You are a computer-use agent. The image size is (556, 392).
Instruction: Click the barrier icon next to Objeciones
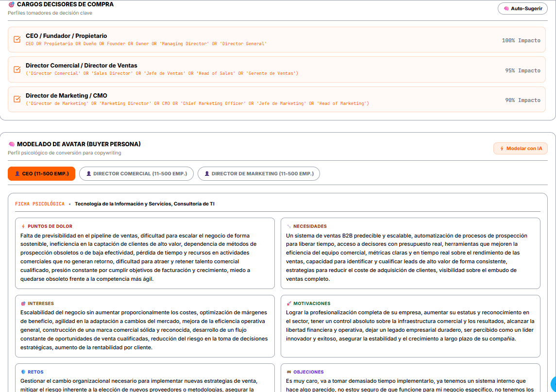(288, 372)
